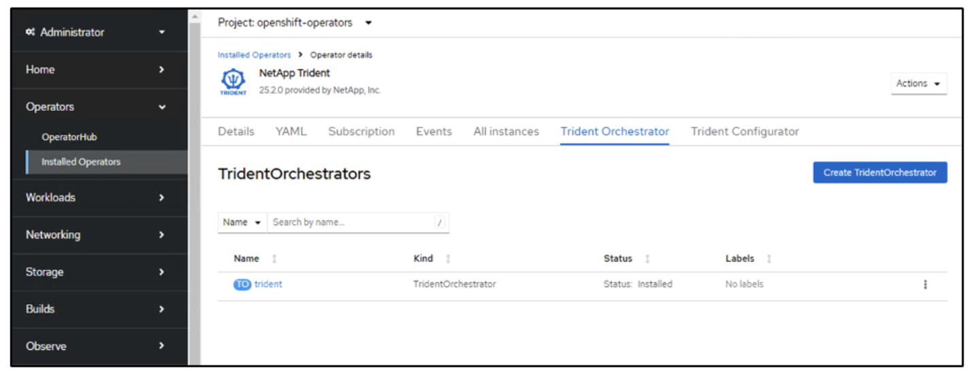Open the Name filter type dropdown
980x377 pixels.
point(242,223)
